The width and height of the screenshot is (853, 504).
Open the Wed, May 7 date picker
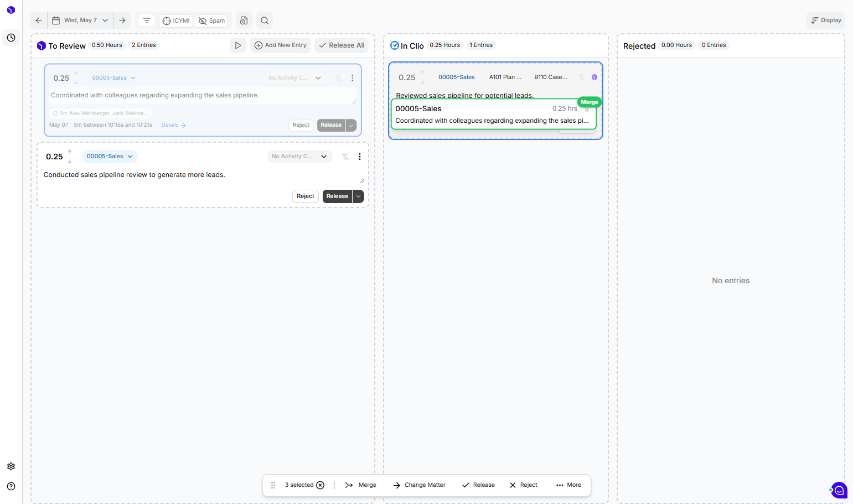81,20
